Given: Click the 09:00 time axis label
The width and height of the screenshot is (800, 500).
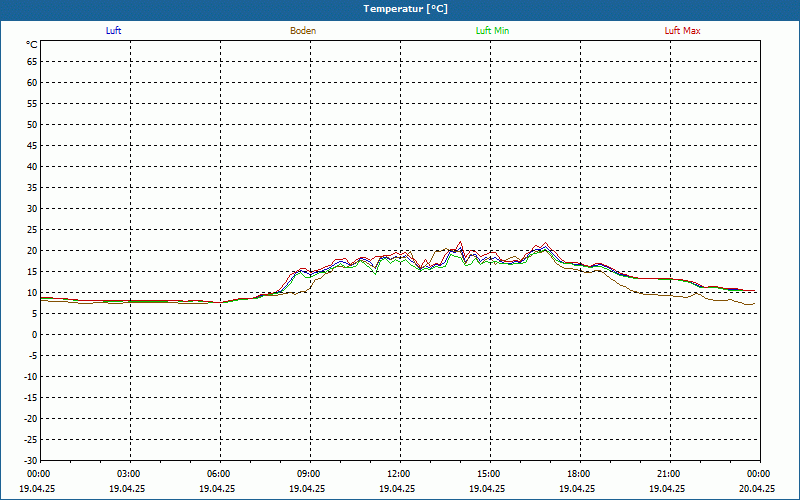Looking at the screenshot, I should [x=308, y=474].
